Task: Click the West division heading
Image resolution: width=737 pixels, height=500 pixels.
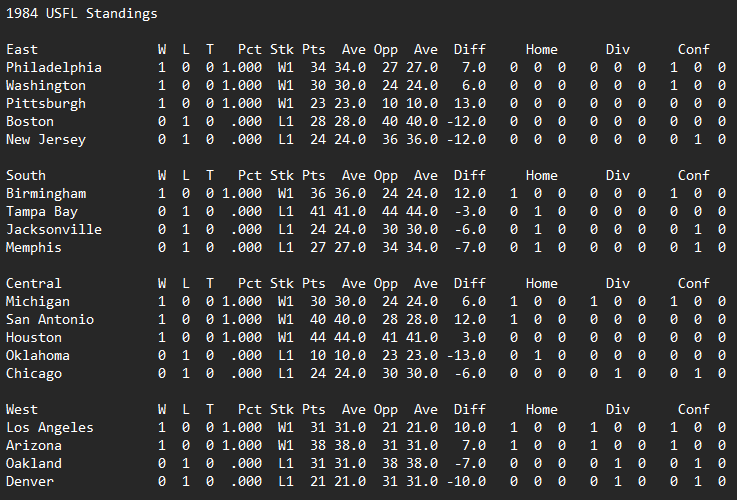Action: point(22,410)
